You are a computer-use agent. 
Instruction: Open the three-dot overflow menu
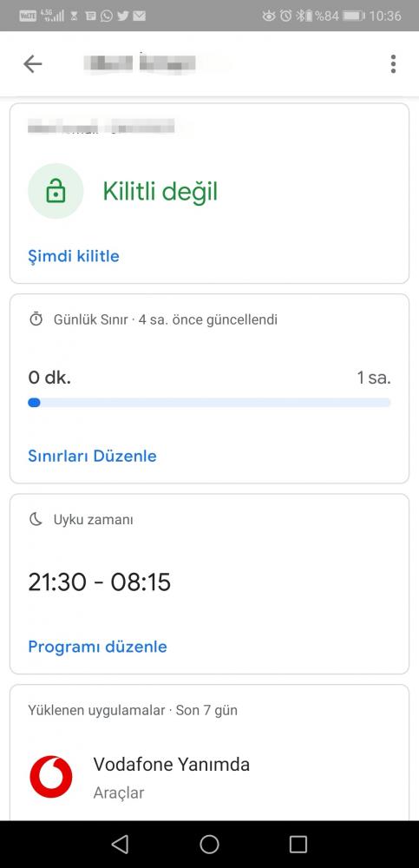click(393, 64)
